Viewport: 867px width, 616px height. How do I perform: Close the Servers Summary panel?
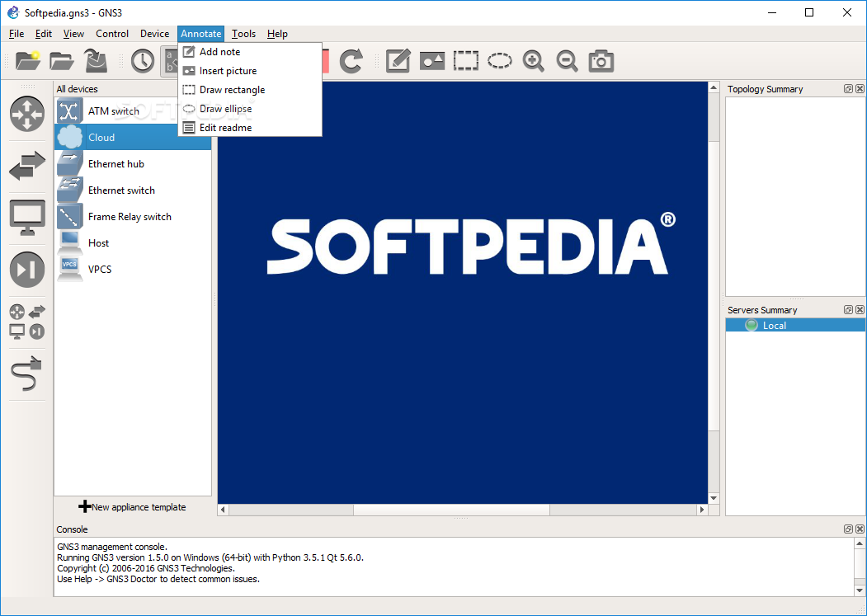(860, 310)
